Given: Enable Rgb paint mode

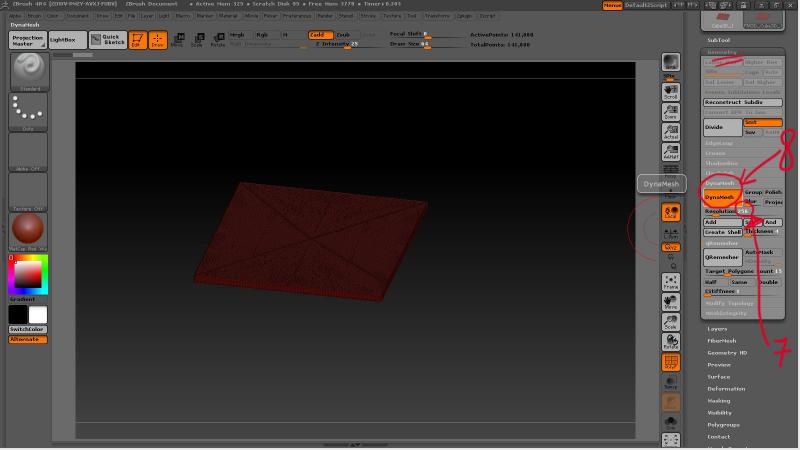Looking at the screenshot, I should coord(266,35).
